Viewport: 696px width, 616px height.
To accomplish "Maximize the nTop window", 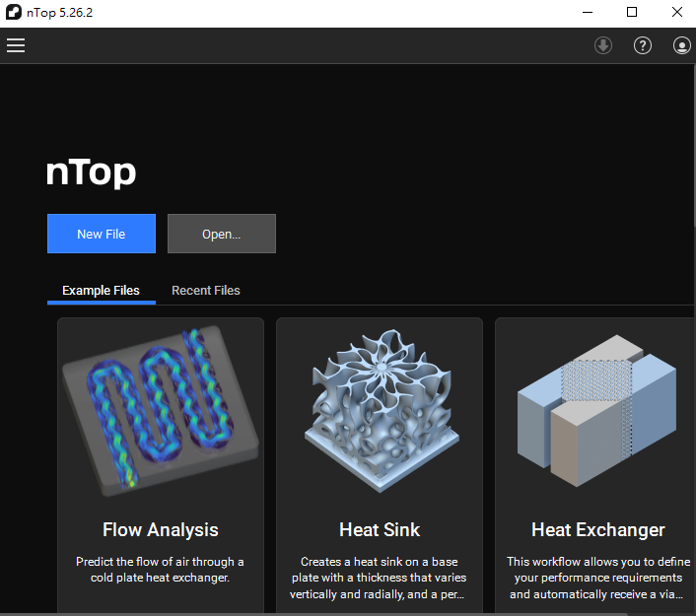I will pyautogui.click(x=632, y=12).
